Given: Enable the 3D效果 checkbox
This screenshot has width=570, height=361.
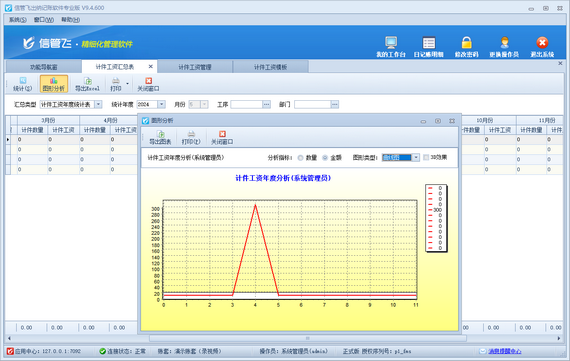Looking at the screenshot, I should (426, 157).
